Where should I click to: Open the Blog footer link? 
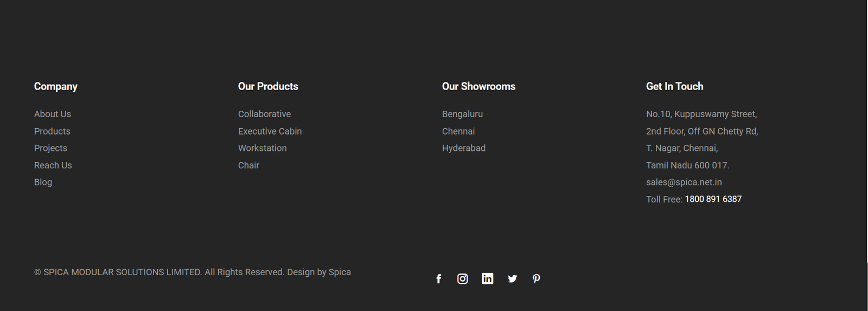(43, 182)
